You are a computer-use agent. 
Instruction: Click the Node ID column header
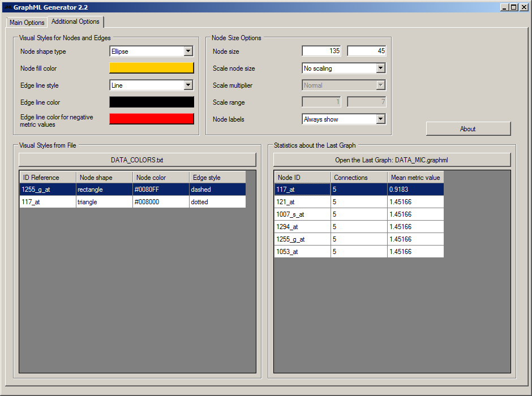coord(303,177)
